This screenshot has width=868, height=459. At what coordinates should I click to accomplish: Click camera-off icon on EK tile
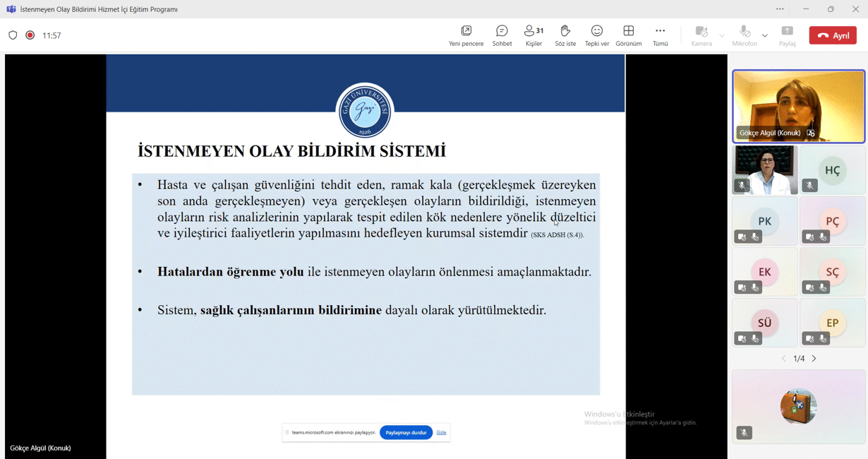tap(742, 288)
